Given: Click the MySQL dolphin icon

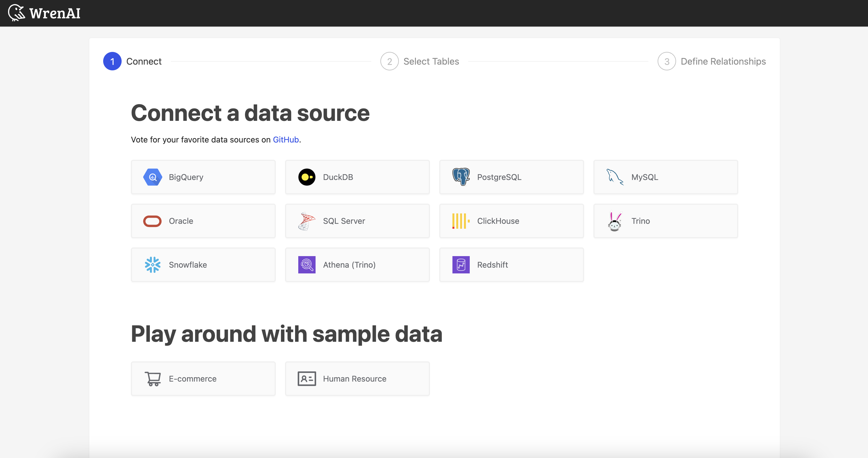Looking at the screenshot, I should coord(615,177).
